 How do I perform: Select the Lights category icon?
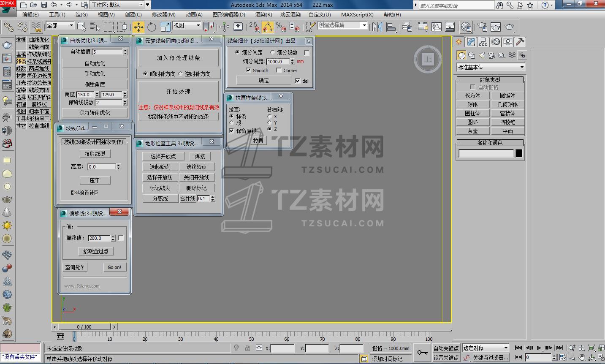click(482, 55)
